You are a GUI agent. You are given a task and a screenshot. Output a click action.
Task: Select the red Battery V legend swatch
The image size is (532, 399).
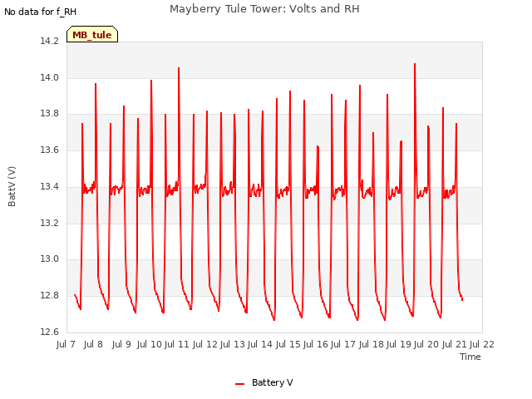[239, 384]
